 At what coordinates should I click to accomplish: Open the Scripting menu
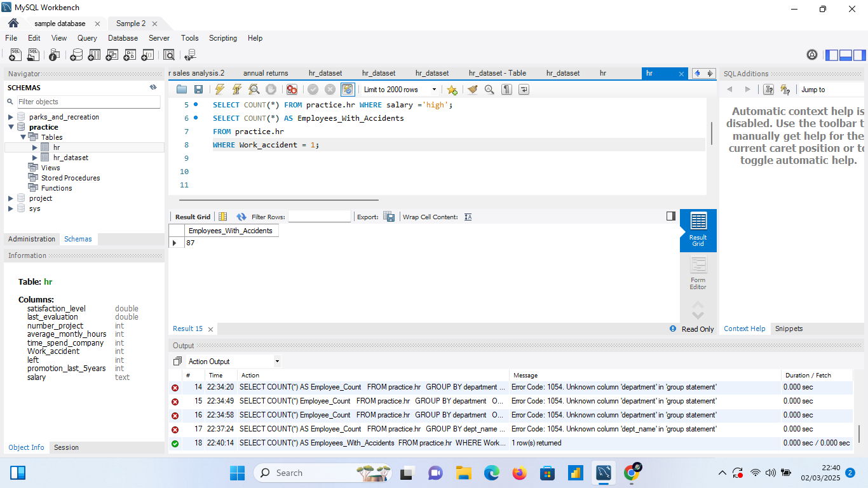pyautogui.click(x=223, y=38)
